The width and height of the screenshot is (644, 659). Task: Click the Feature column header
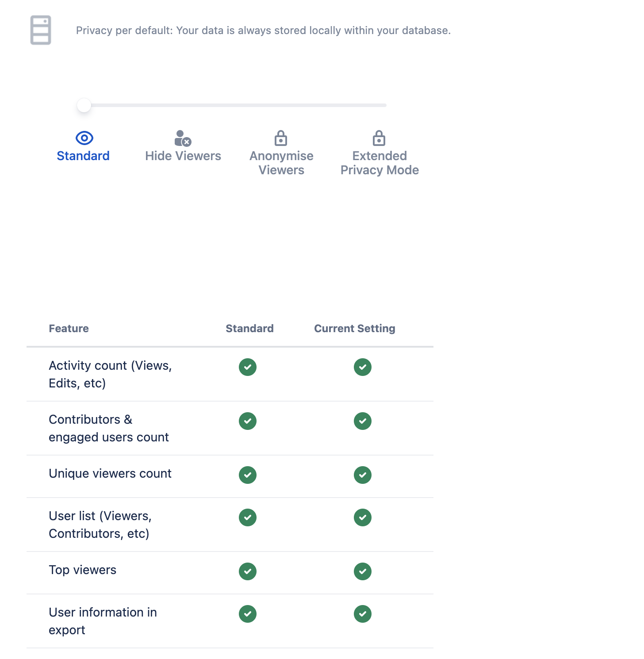(x=69, y=329)
